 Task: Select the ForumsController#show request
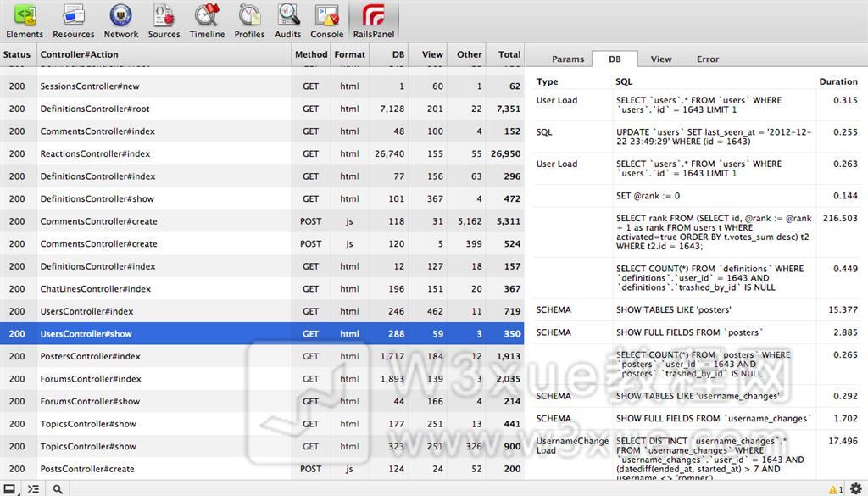tap(262, 401)
